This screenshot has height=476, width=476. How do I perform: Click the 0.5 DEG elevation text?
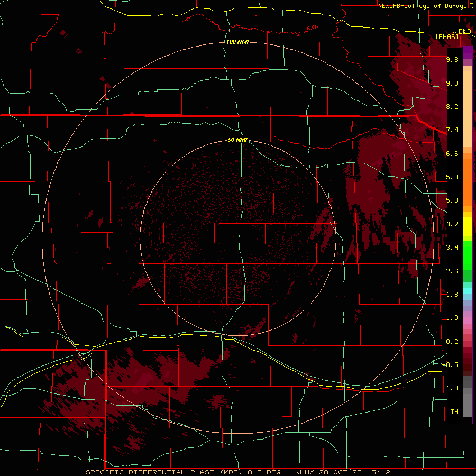pos(265,472)
